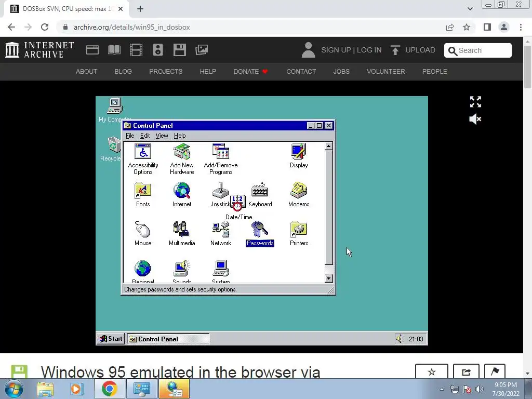The height and width of the screenshot is (399, 532).
Task: Open the View menu in Control Panel
Action: (x=162, y=136)
